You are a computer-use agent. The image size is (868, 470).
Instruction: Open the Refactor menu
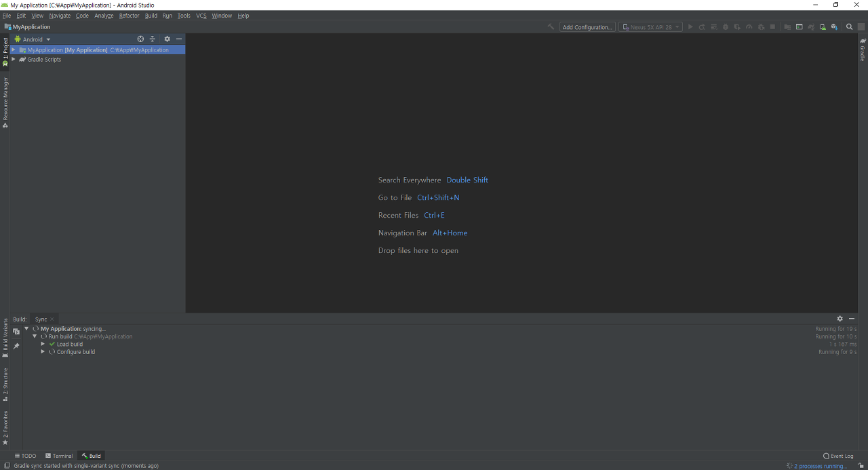click(x=129, y=16)
